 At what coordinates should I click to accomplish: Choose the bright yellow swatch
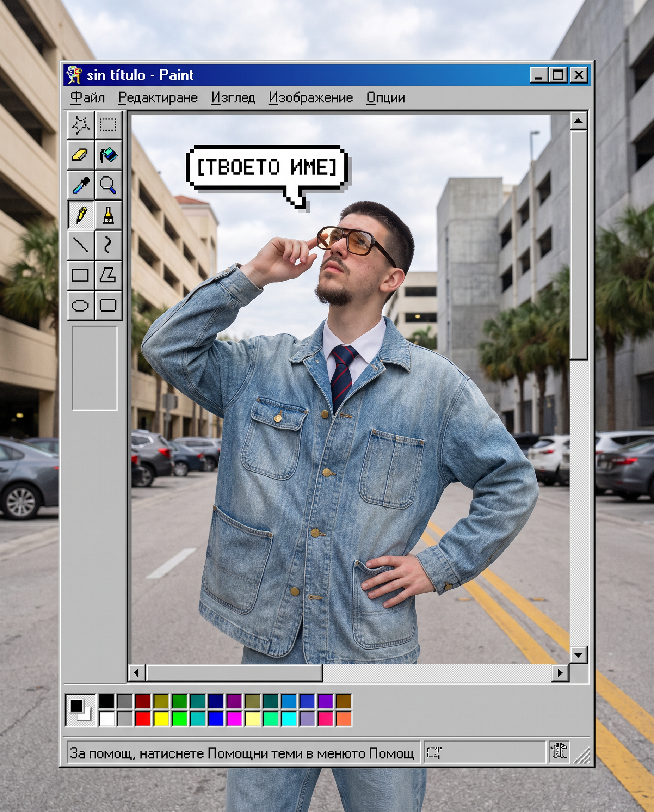(x=161, y=719)
